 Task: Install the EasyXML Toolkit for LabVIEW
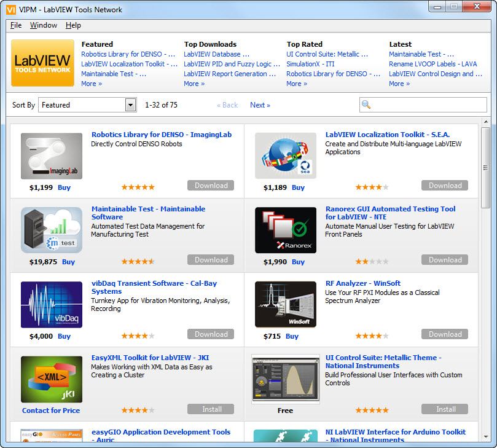211,409
